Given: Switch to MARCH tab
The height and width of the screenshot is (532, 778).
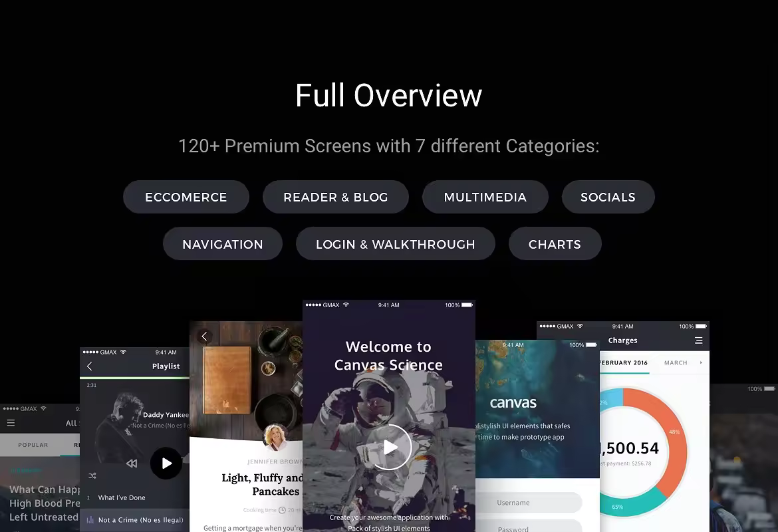Looking at the screenshot, I should tap(676, 363).
